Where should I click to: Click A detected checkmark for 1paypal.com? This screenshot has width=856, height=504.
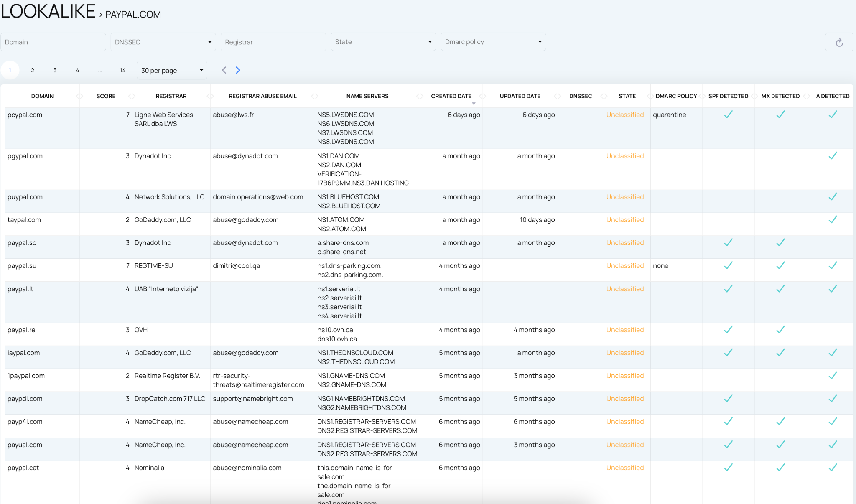click(x=833, y=375)
